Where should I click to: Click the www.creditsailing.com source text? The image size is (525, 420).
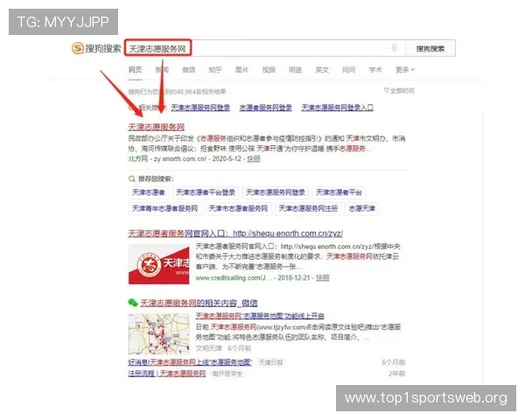click(233, 277)
